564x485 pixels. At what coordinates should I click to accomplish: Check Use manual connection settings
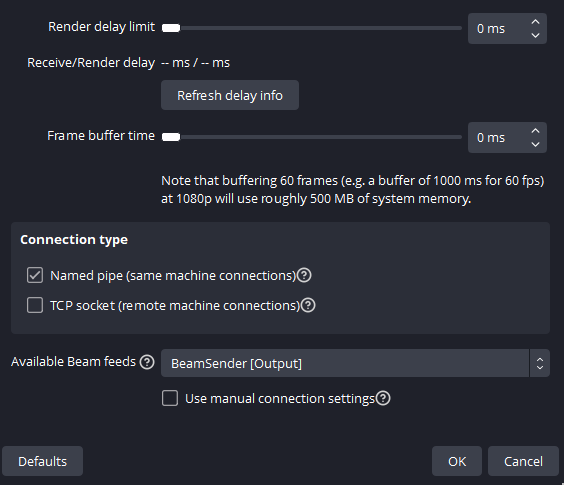(170, 398)
